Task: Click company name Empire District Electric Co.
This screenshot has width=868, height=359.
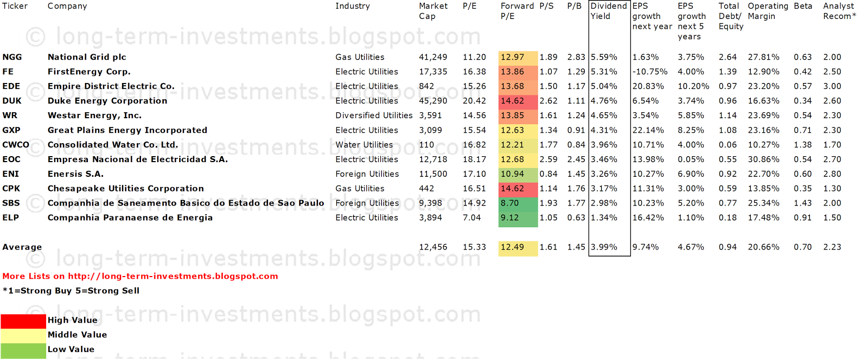Action: (x=111, y=86)
